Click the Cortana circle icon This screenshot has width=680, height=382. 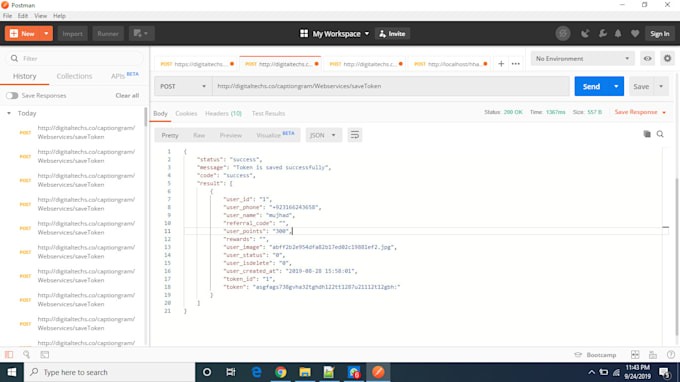(x=207, y=372)
